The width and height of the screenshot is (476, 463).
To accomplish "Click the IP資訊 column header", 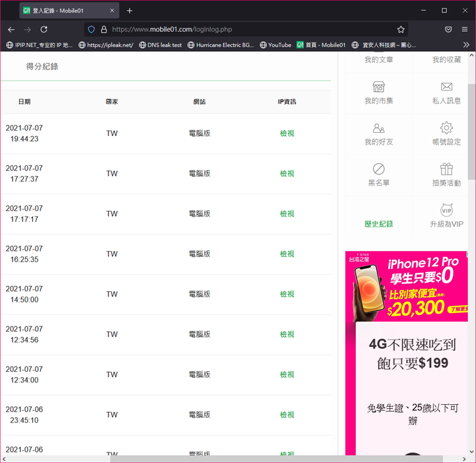I will point(287,102).
